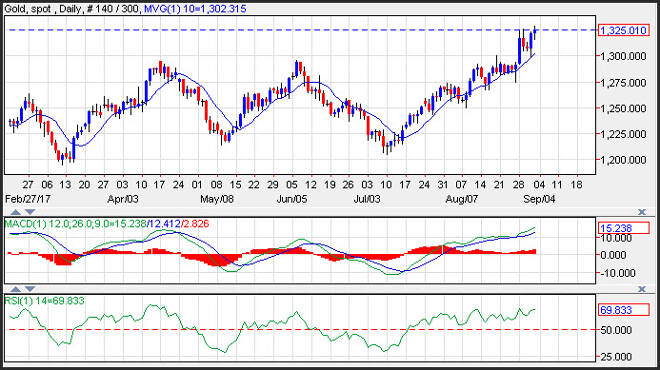Click the 0.000 MACD axis label
The width and height of the screenshot is (660, 370).
click(614, 255)
